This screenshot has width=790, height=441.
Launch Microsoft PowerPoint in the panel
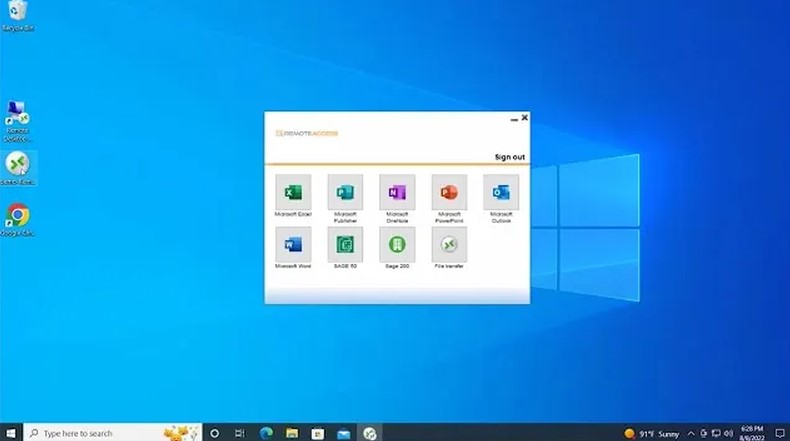pyautogui.click(x=449, y=192)
